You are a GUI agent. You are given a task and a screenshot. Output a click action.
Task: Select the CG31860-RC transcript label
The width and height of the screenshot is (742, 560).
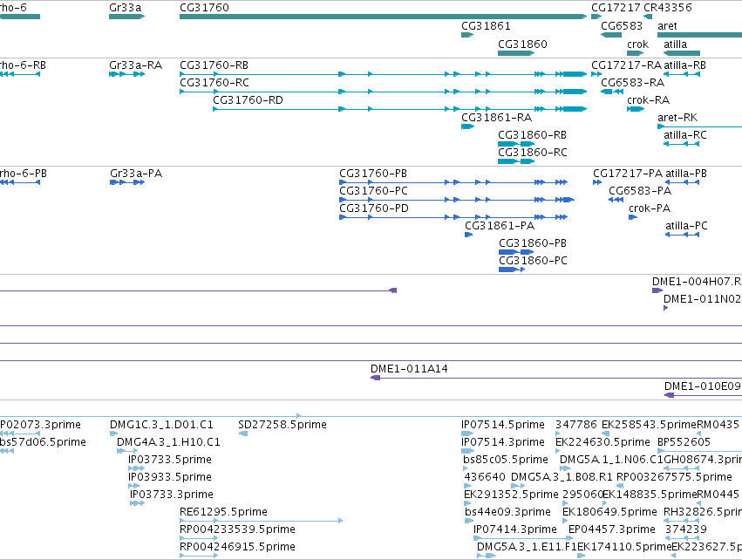(x=533, y=153)
